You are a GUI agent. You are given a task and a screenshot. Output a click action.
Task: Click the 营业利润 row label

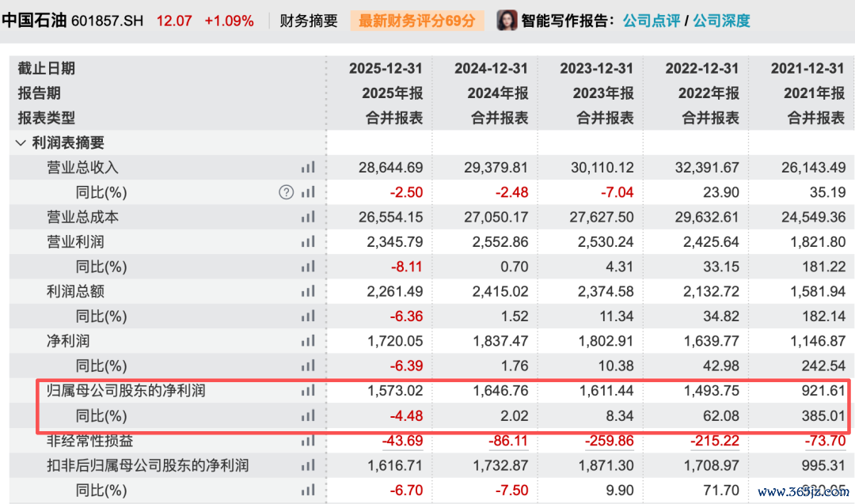(x=75, y=241)
